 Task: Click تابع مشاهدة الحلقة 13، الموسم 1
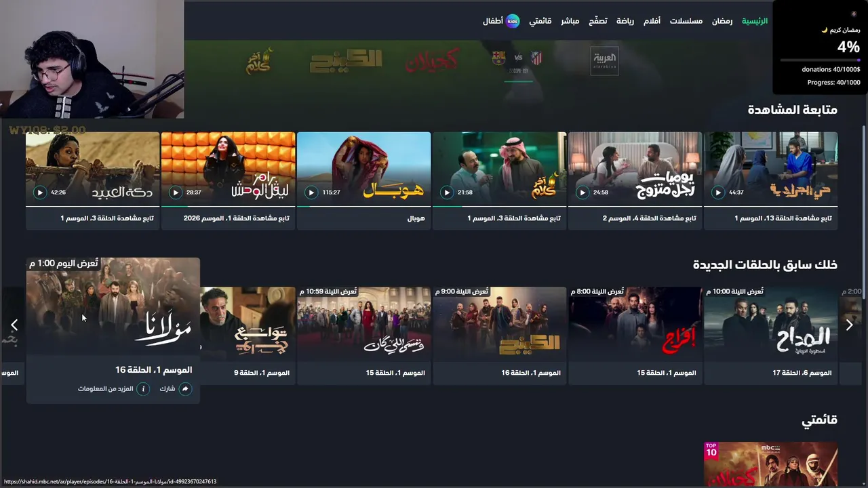(x=783, y=218)
